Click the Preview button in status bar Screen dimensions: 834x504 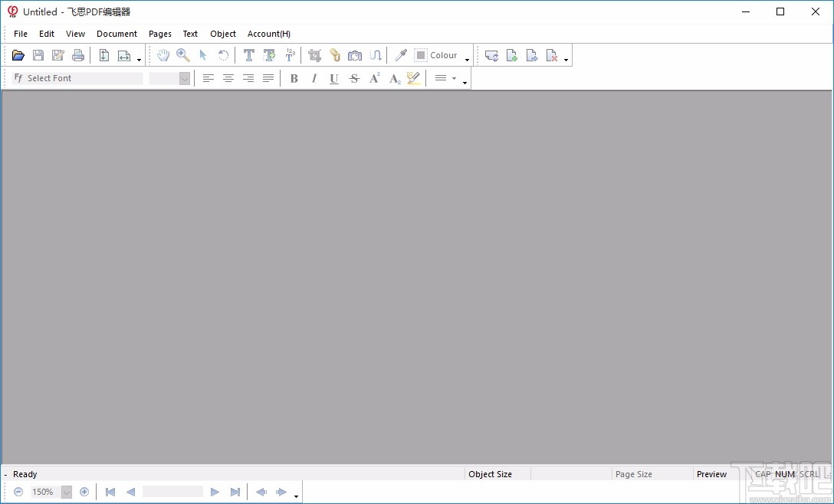(x=711, y=474)
